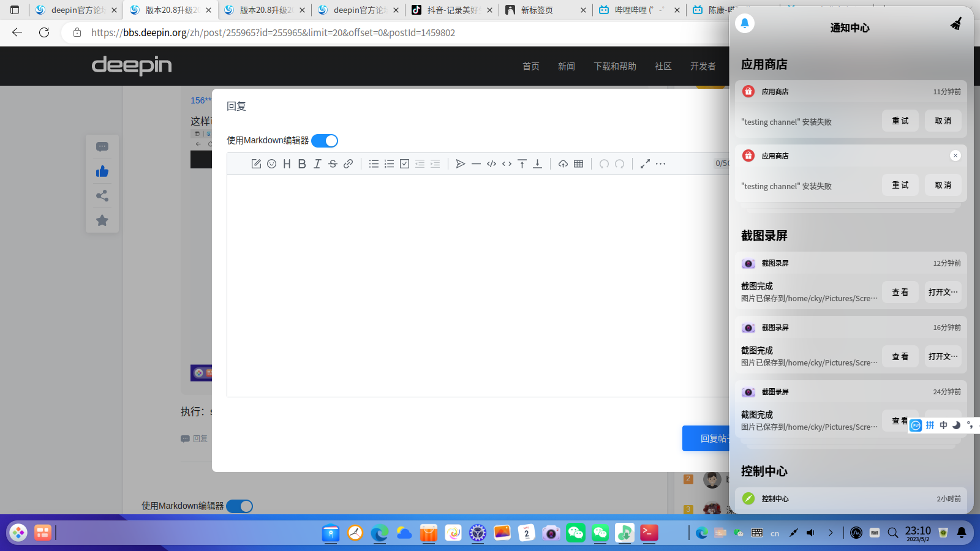Disable the Markdown editor switch in reply dialog

point(324,140)
